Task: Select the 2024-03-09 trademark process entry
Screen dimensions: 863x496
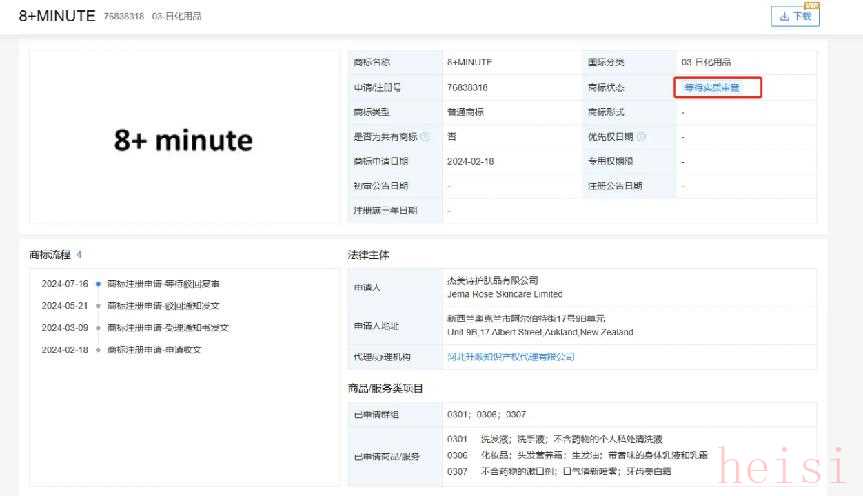Action: [x=135, y=328]
